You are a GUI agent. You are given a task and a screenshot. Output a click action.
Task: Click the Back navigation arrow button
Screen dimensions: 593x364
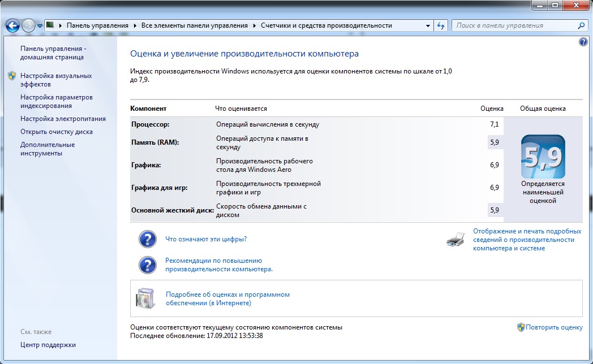tap(12, 25)
